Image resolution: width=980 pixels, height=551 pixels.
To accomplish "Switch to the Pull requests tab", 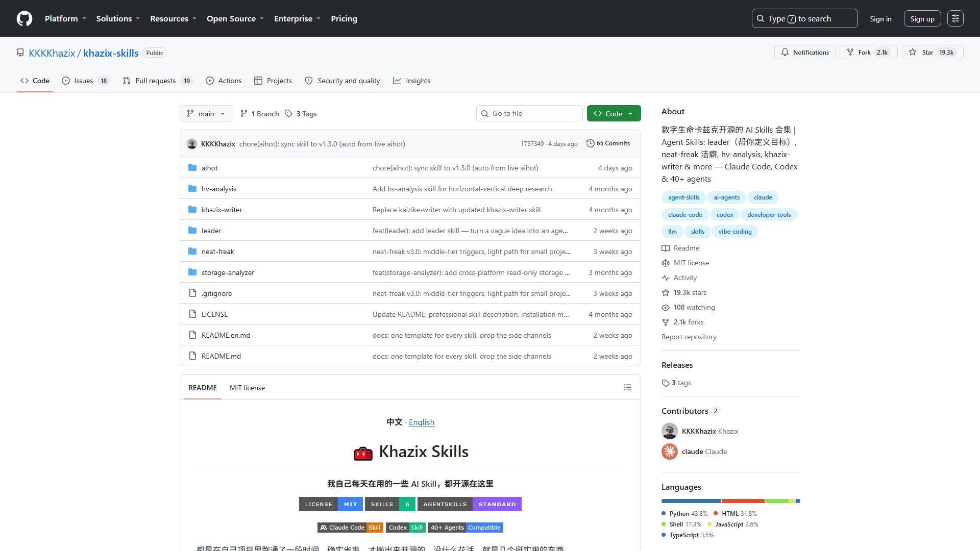I will (158, 81).
